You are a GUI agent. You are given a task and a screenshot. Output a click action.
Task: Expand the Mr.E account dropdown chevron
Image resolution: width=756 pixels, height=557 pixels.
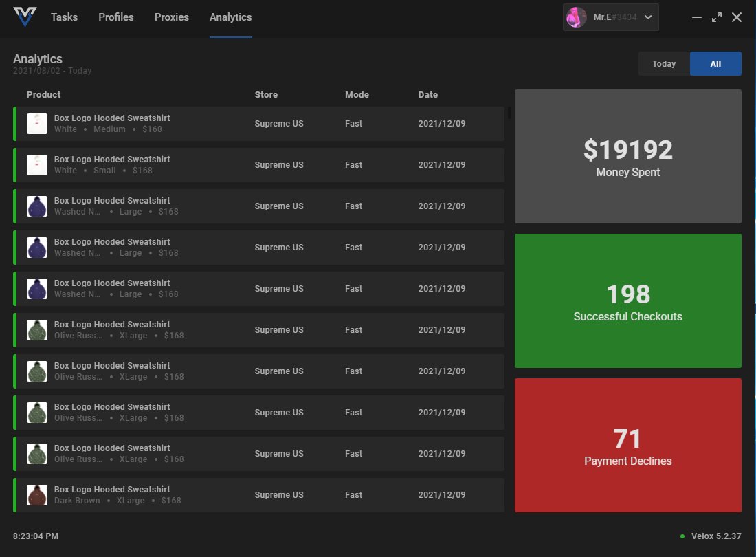(x=648, y=17)
